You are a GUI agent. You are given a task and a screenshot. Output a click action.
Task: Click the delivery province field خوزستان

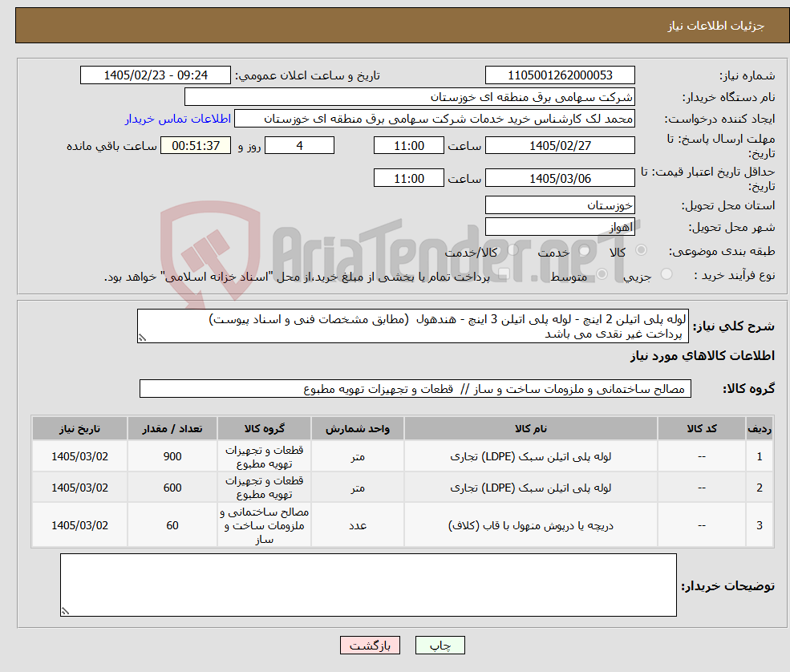coord(560,205)
